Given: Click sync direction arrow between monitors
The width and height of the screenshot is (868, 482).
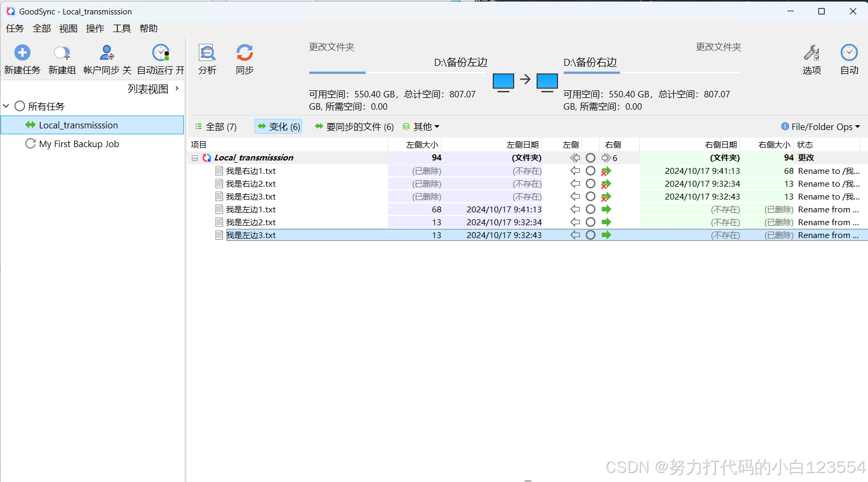Looking at the screenshot, I should [x=525, y=79].
